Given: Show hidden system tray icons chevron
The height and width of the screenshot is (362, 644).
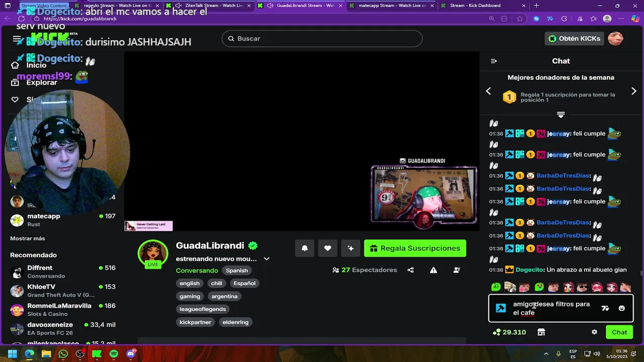Looking at the screenshot, I should pos(547,354).
